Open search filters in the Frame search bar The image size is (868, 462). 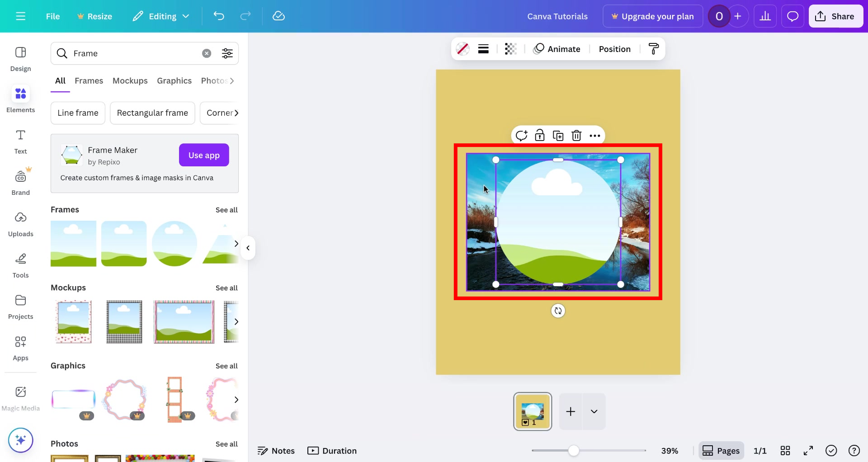click(227, 53)
